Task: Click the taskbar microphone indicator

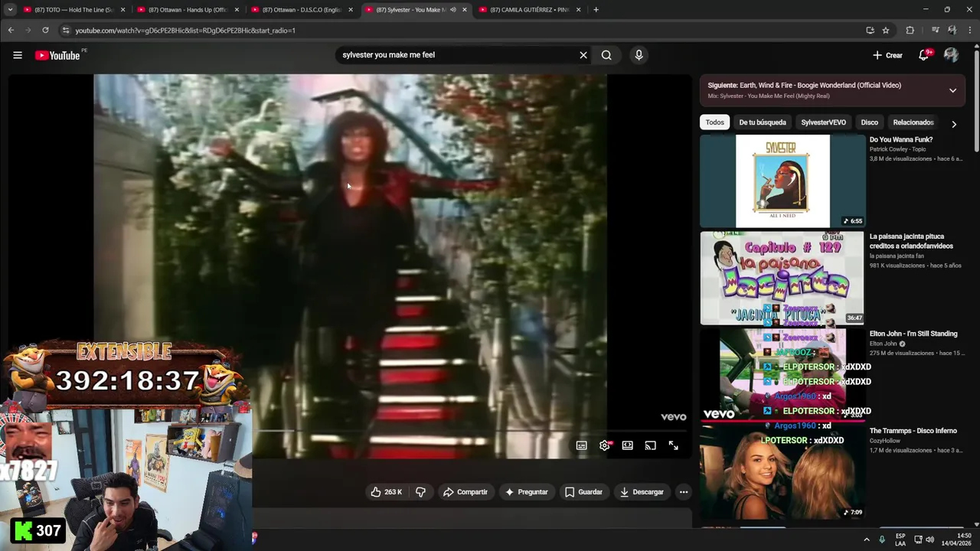Action: pos(882,540)
